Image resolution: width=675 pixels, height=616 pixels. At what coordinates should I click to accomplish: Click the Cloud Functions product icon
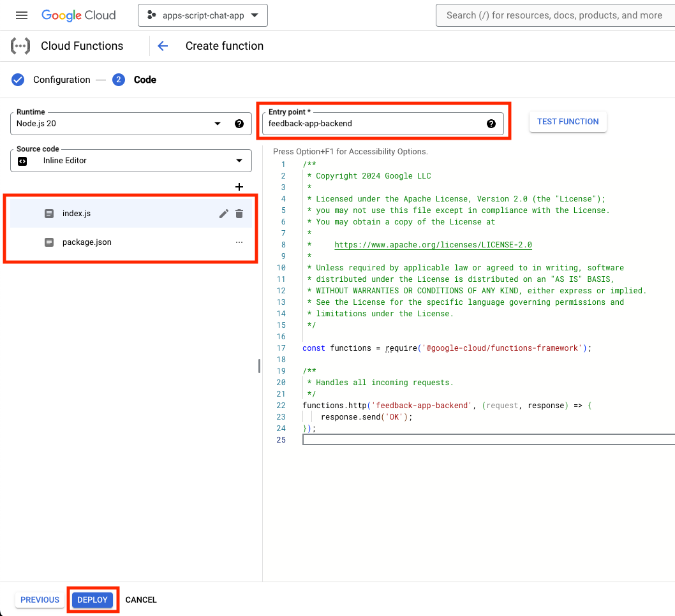[20, 46]
